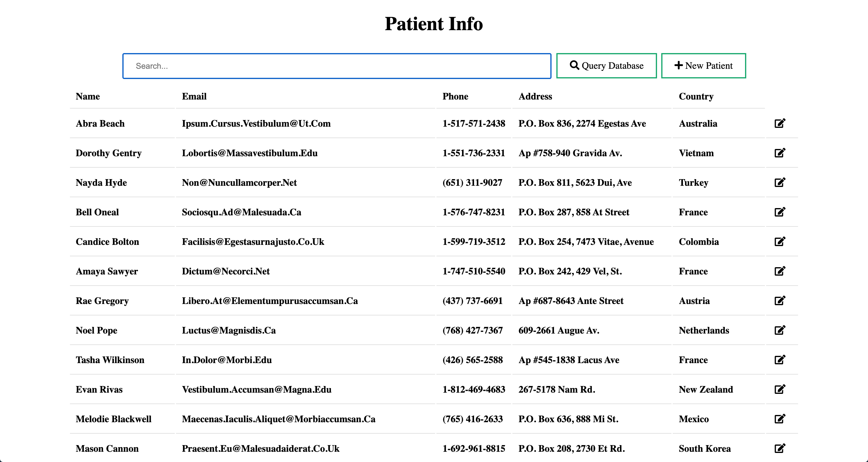Open edit for Evan Rivas
The image size is (868, 462).
(x=779, y=389)
